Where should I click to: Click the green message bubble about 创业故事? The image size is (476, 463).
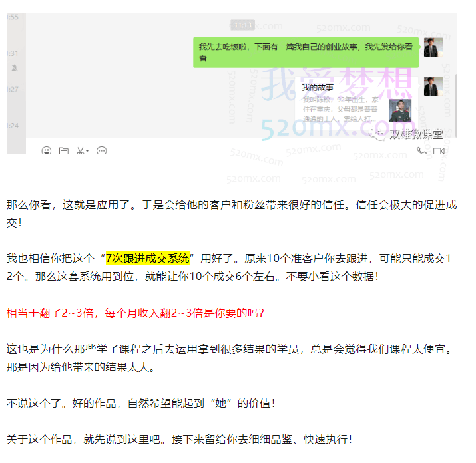[x=306, y=52]
